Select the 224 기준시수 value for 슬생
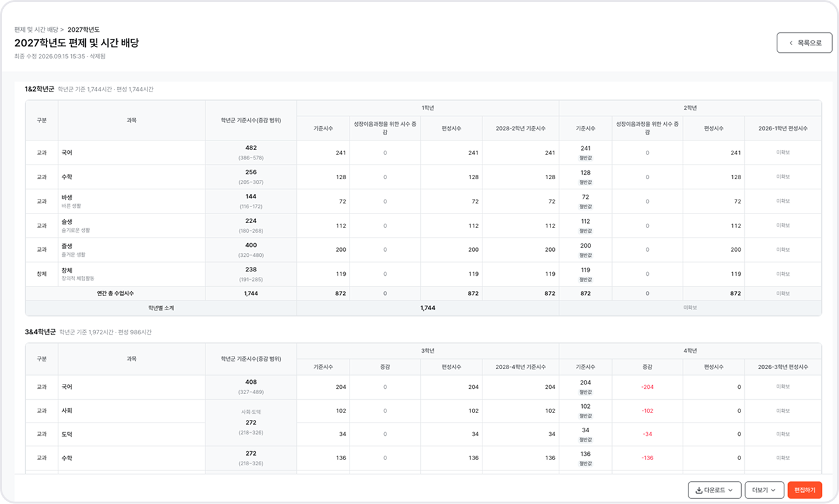The image size is (839, 504). click(251, 221)
